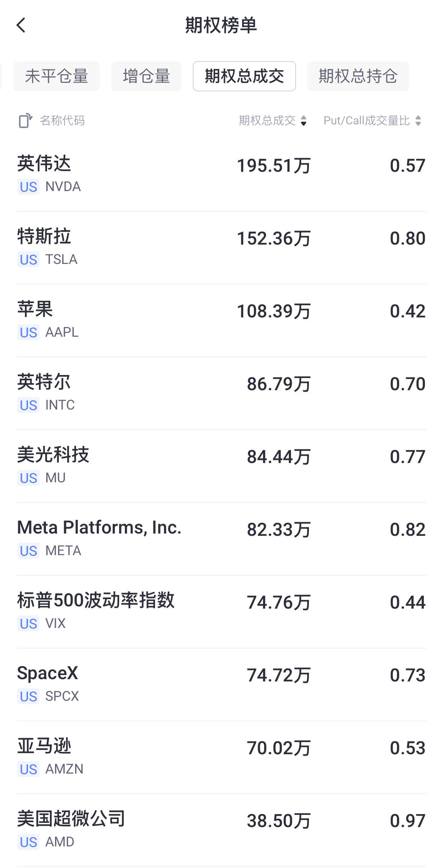Open the 特斯拉 TSLA row

222,248
